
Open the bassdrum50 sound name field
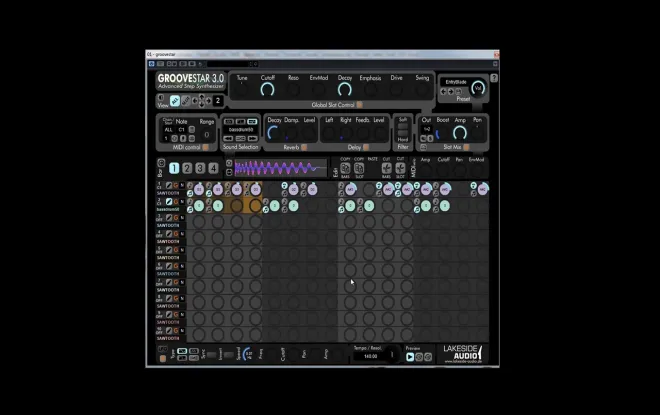point(241,130)
